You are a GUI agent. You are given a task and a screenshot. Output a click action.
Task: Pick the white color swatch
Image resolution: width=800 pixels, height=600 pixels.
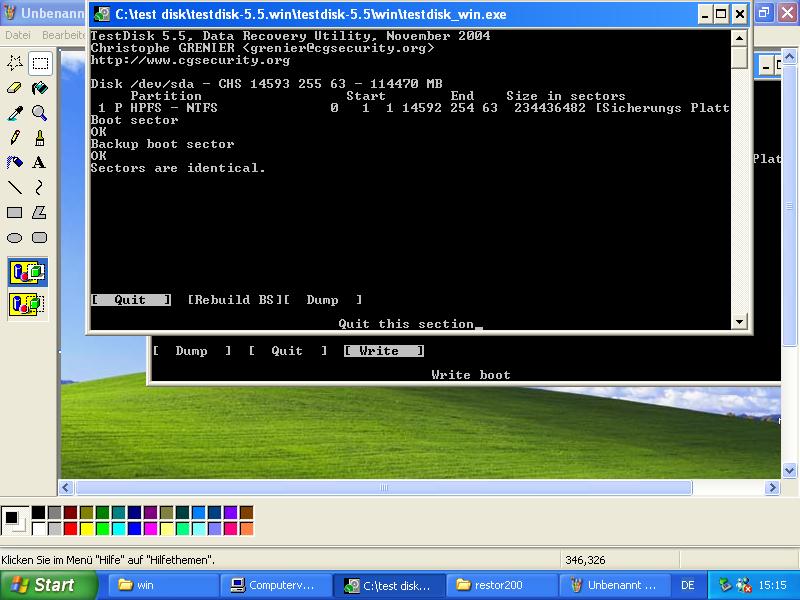pos(39,528)
